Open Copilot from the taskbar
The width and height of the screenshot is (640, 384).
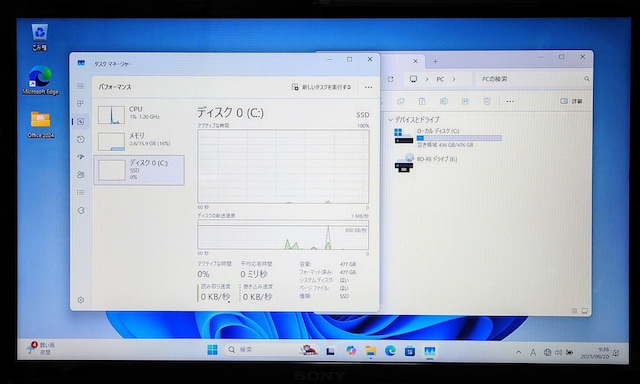(x=351, y=351)
